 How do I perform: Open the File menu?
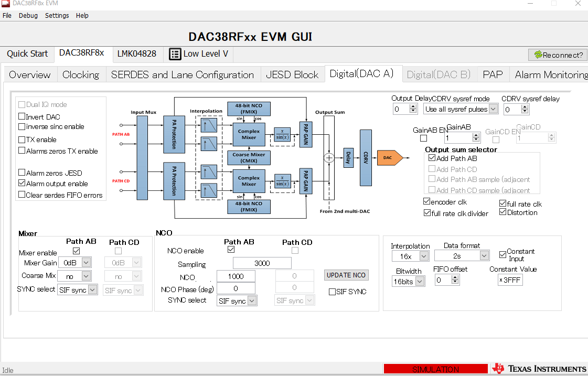tap(7, 15)
